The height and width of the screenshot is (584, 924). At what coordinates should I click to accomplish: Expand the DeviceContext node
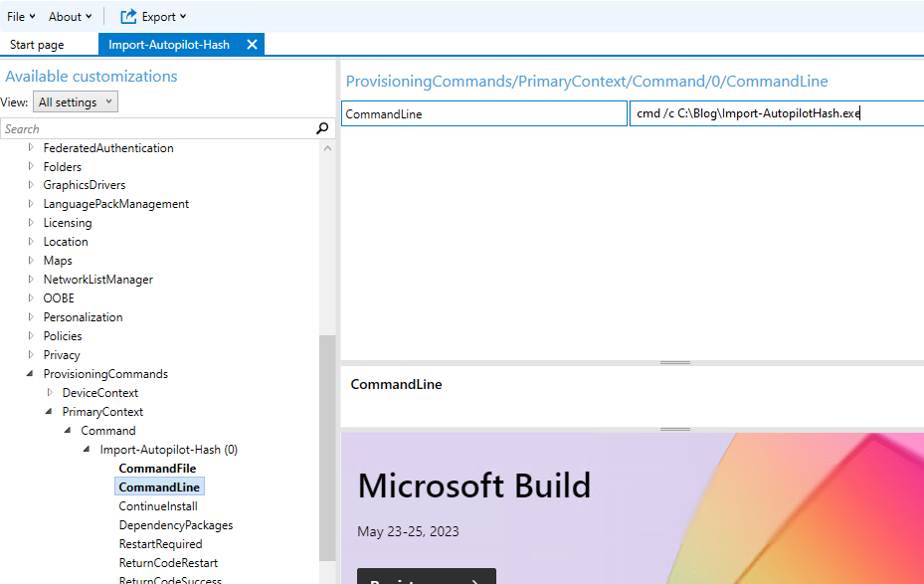(x=50, y=393)
